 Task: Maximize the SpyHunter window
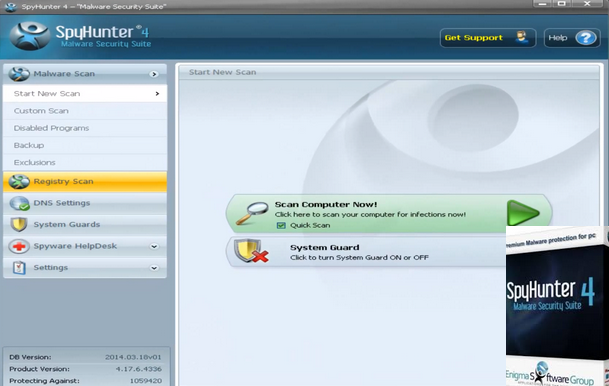[562, 3]
